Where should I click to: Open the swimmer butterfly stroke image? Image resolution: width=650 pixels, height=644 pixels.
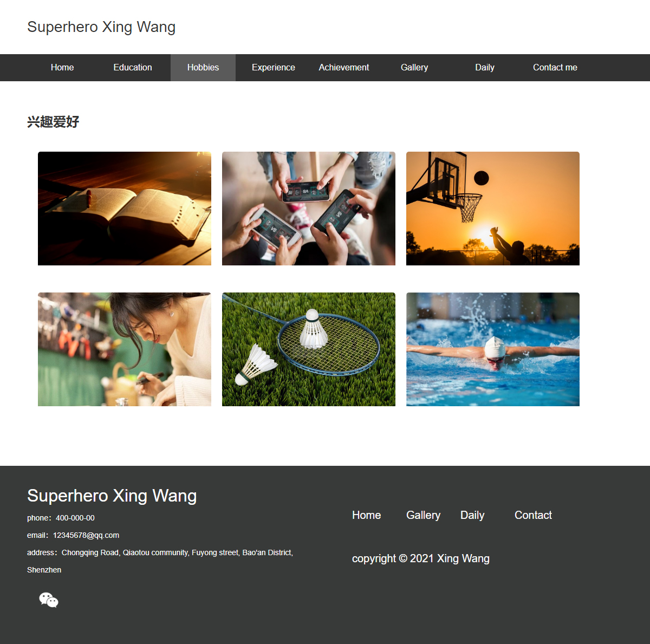pos(493,349)
